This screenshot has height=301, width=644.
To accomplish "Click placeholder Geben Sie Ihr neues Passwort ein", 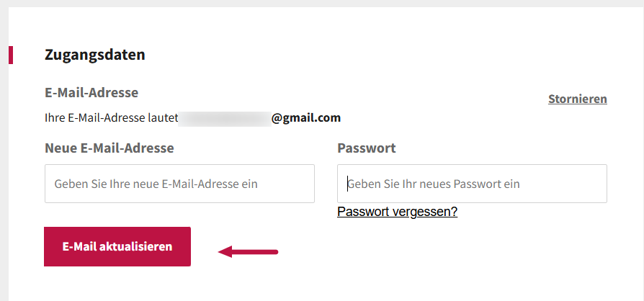I will [434, 184].
